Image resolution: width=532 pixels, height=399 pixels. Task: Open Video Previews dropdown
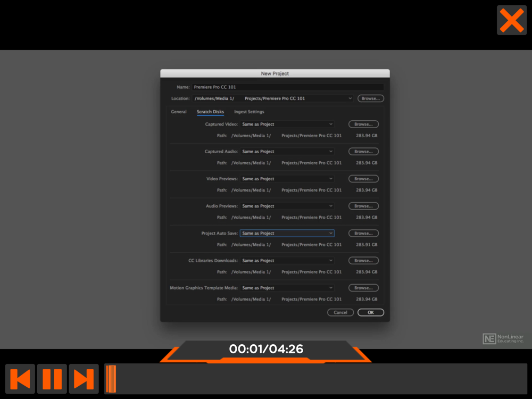pyautogui.click(x=287, y=179)
